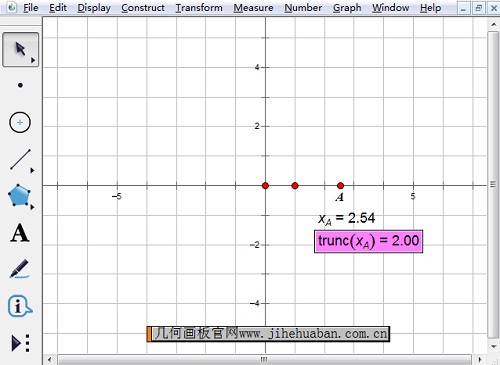Viewport: 500px width, 365px height.
Task: Expand the Straightedge tool flyout triangle
Action: click(32, 170)
